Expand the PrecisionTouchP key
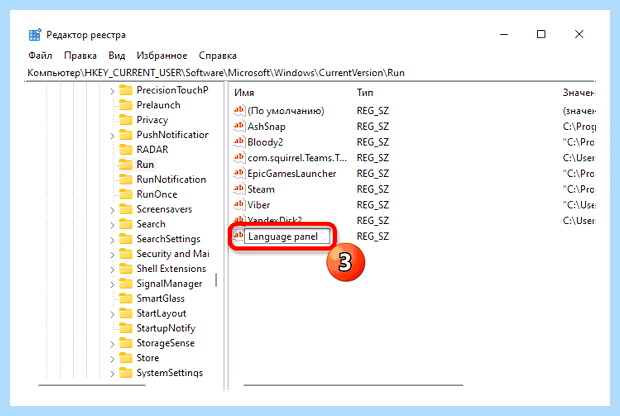The width and height of the screenshot is (620, 416). [112, 91]
